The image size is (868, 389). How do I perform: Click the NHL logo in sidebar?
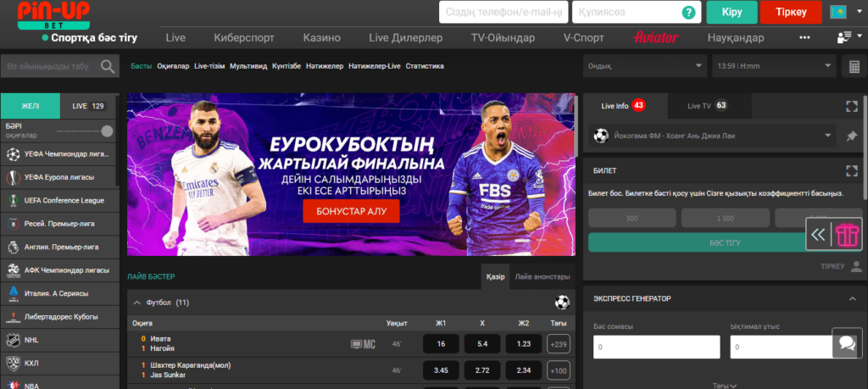click(12, 340)
